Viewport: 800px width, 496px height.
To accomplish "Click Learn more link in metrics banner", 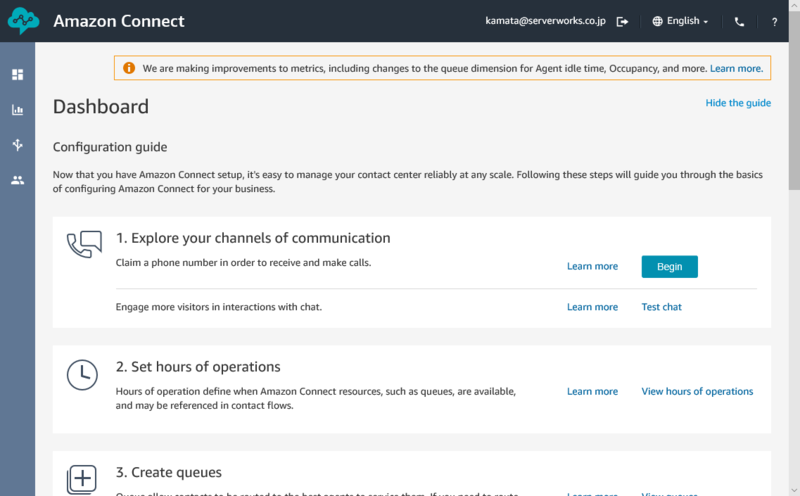I will tap(736, 68).
